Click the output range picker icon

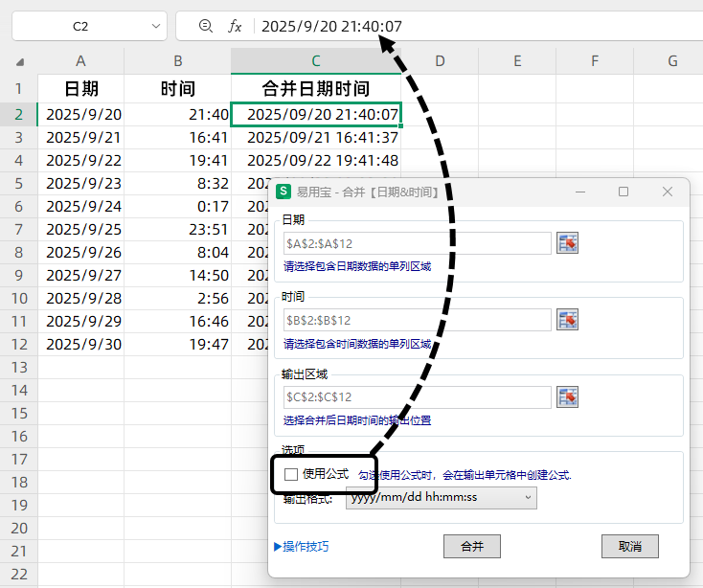coord(569,396)
